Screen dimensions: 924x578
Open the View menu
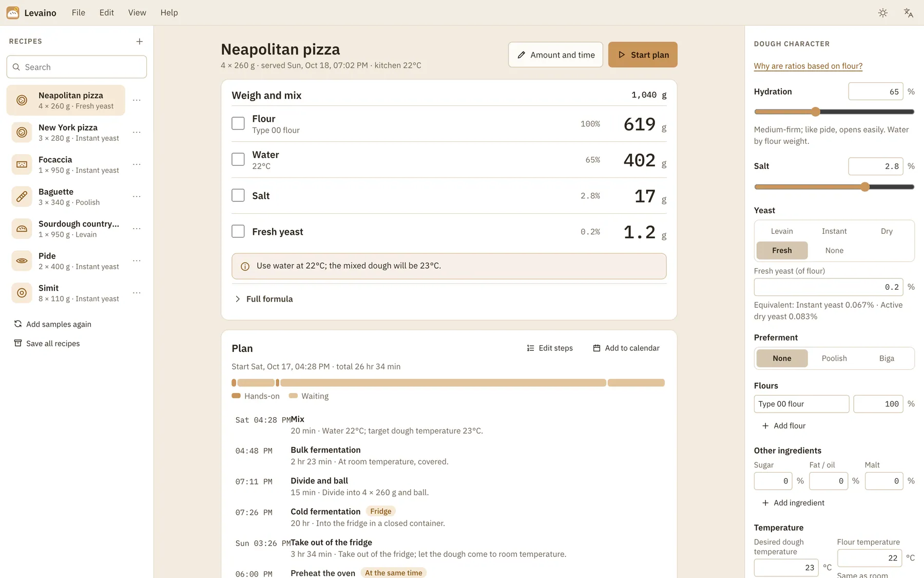(137, 13)
